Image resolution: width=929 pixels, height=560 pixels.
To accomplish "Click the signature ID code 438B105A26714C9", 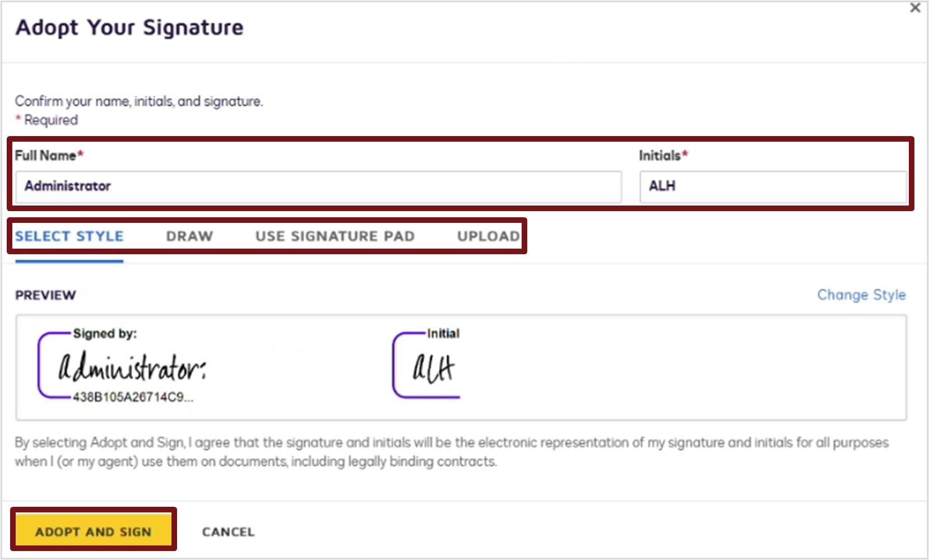I will [x=133, y=398].
